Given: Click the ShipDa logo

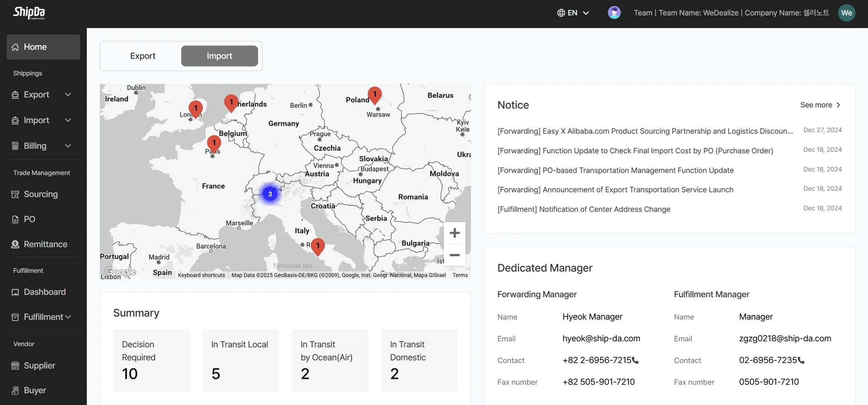Looking at the screenshot, I should [29, 13].
